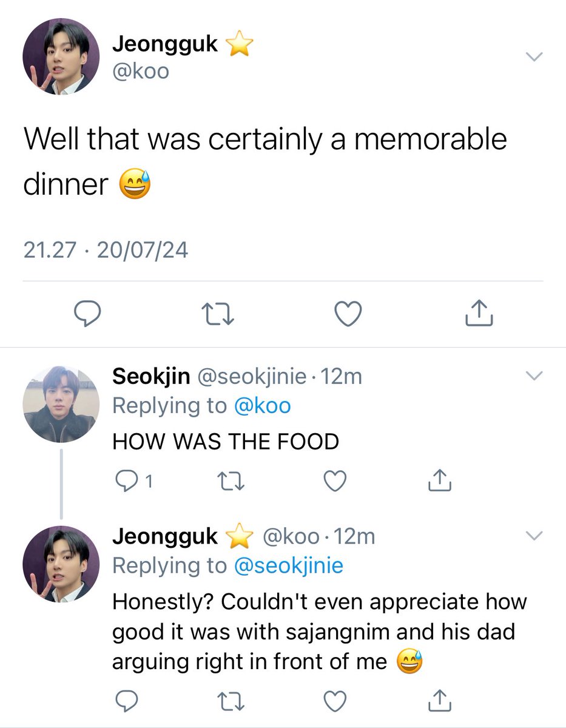This screenshot has height=728, width=566.
Task: Open the blue @koo mention link
Action: click(x=263, y=406)
